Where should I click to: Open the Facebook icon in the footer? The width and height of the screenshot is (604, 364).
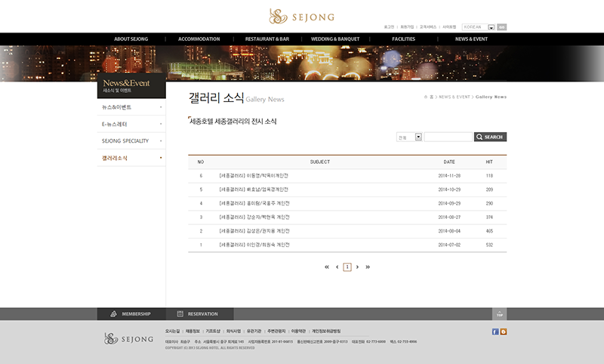495,332
